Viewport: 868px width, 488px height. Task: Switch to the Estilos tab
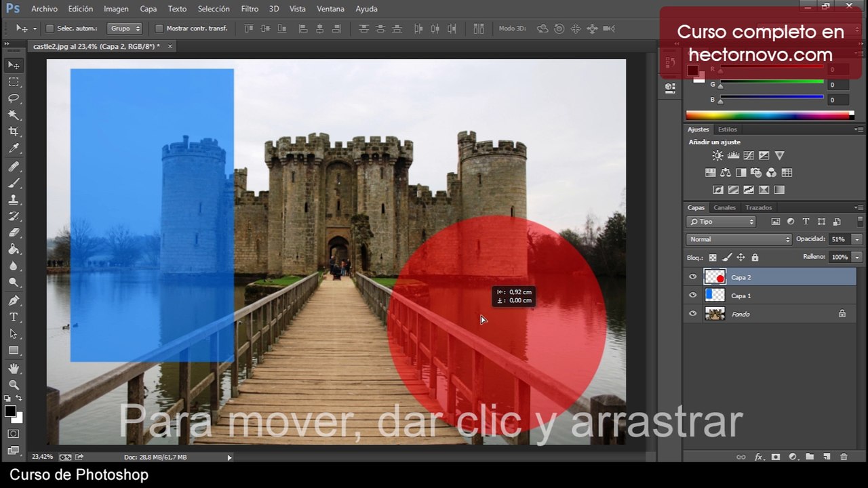(727, 129)
